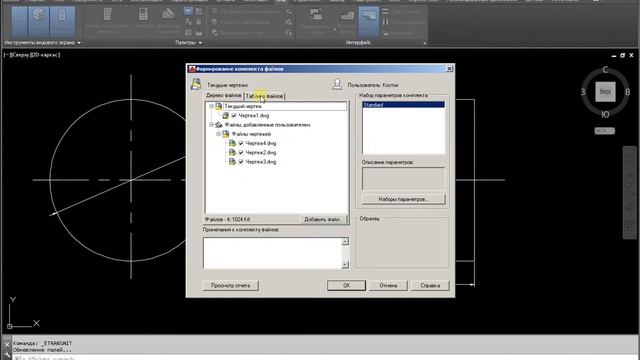Select the Текущий чертеж tree row

click(284, 106)
